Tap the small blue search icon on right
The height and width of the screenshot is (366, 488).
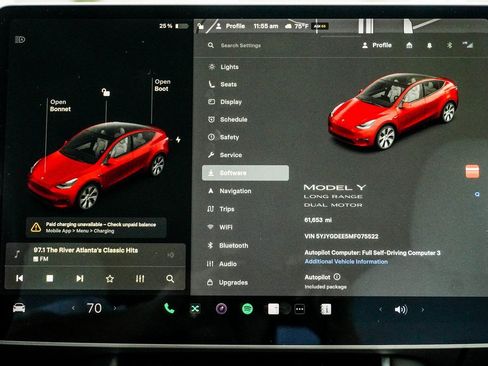[477, 194]
